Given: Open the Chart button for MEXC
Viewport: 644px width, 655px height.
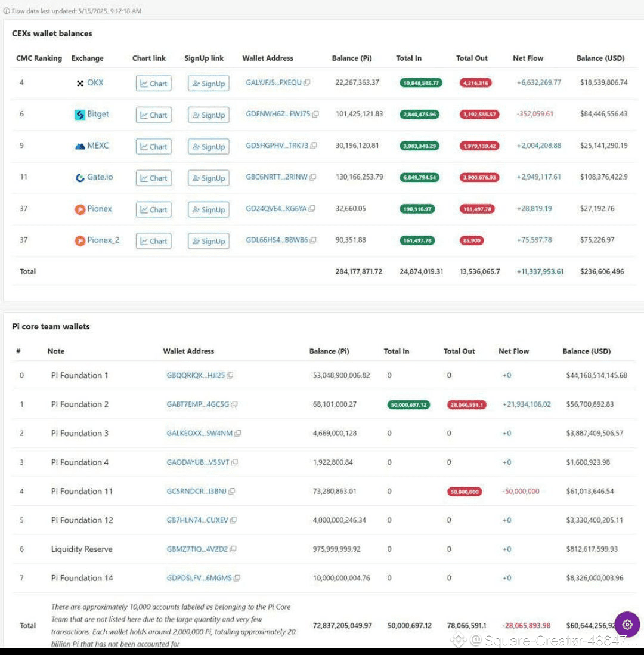Looking at the screenshot, I should point(154,147).
